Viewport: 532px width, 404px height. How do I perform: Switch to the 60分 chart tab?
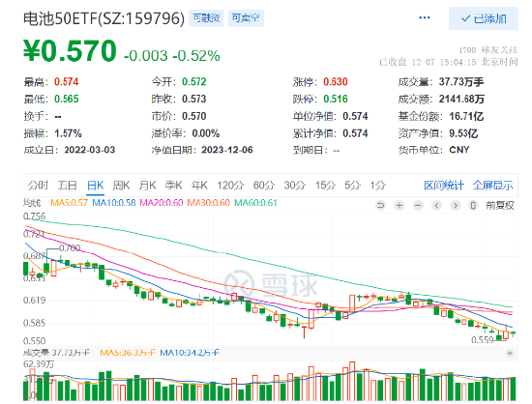point(264,186)
